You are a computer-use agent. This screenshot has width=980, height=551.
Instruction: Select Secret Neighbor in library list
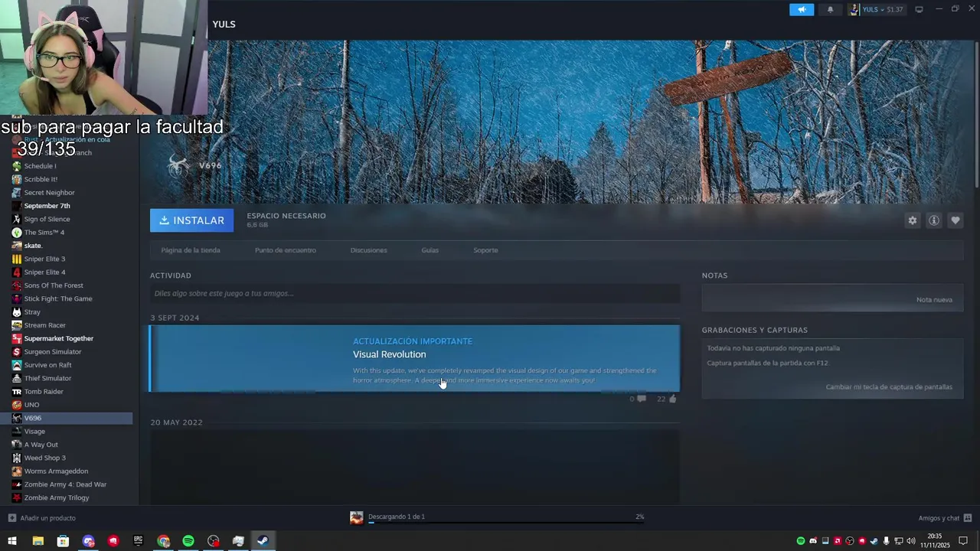click(49, 193)
